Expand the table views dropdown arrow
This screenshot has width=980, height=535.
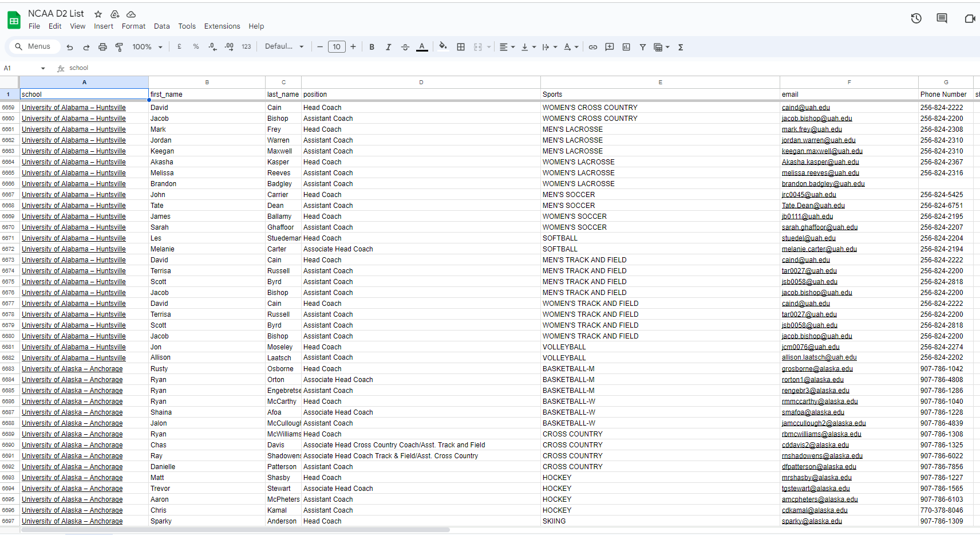click(x=667, y=47)
